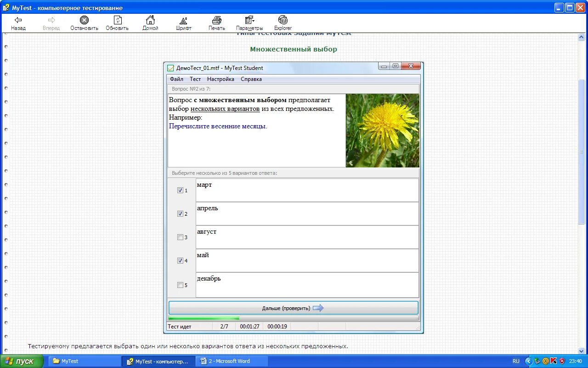Screen dimensions: 588x368
Task: Open the Тест menu
Action: 195,79
